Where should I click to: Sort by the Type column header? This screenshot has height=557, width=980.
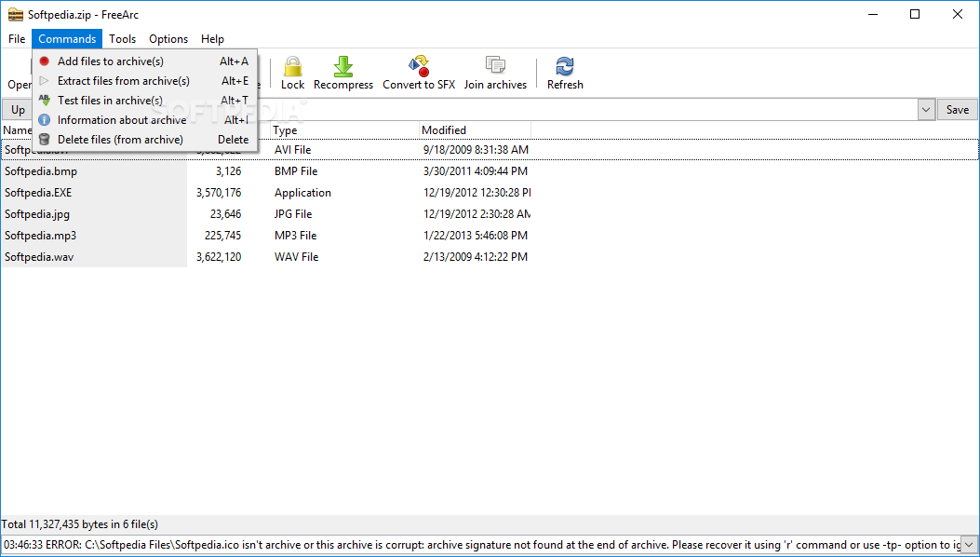(345, 130)
